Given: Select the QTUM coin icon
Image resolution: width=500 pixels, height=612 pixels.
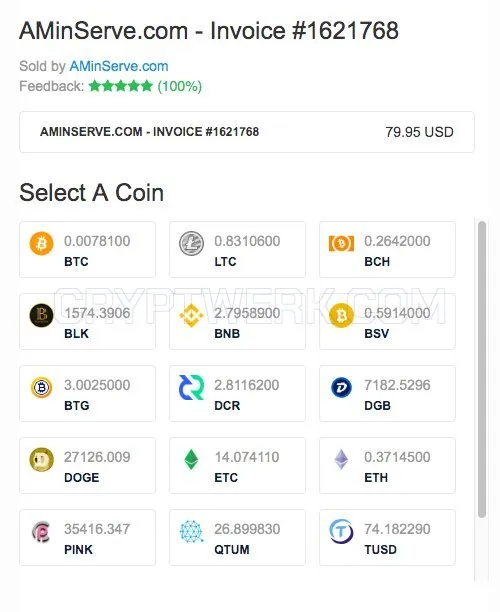Looking at the screenshot, I should [x=191, y=532].
